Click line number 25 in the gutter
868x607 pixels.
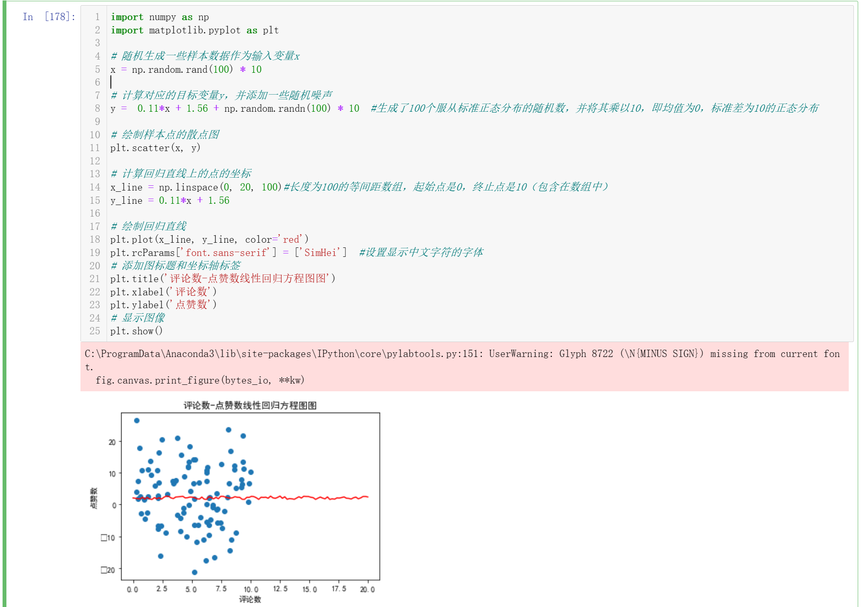pyautogui.click(x=95, y=331)
